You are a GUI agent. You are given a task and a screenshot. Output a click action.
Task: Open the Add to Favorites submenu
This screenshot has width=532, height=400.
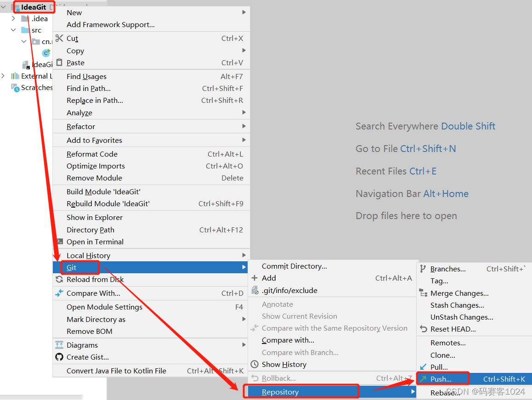coord(151,140)
